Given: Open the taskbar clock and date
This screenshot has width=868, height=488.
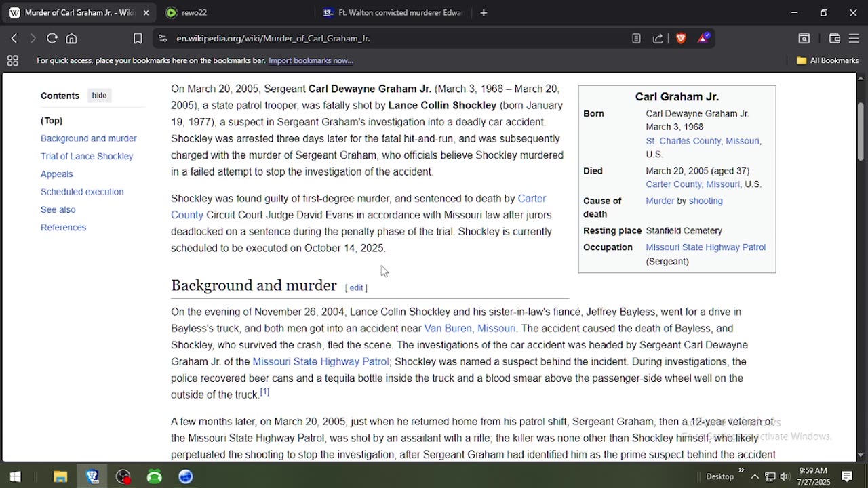Looking at the screenshot, I should tap(813, 476).
